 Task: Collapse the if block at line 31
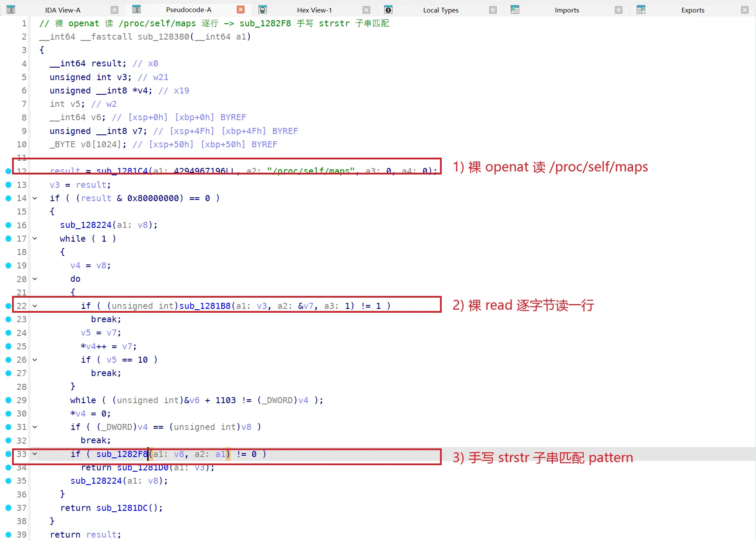35,427
